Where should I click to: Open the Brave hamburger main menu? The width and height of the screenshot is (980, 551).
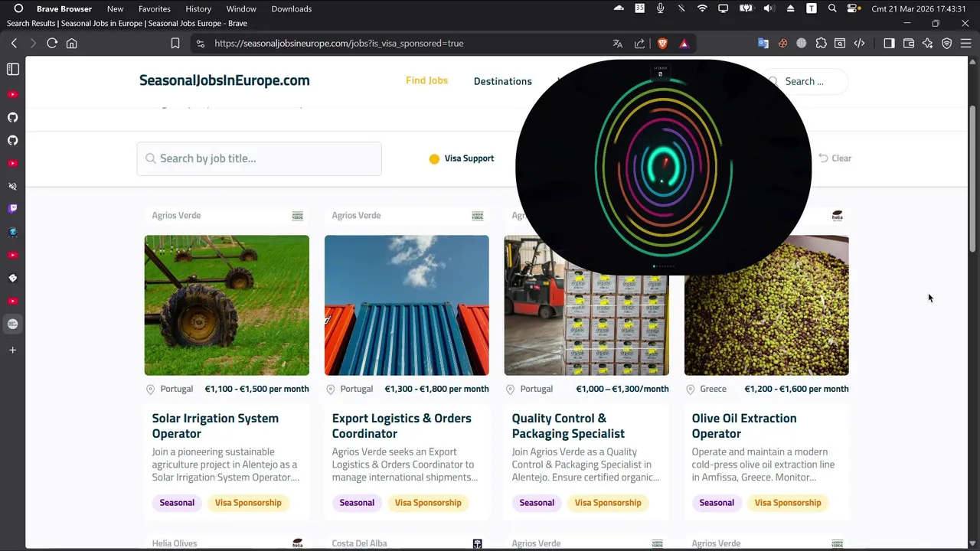(966, 44)
